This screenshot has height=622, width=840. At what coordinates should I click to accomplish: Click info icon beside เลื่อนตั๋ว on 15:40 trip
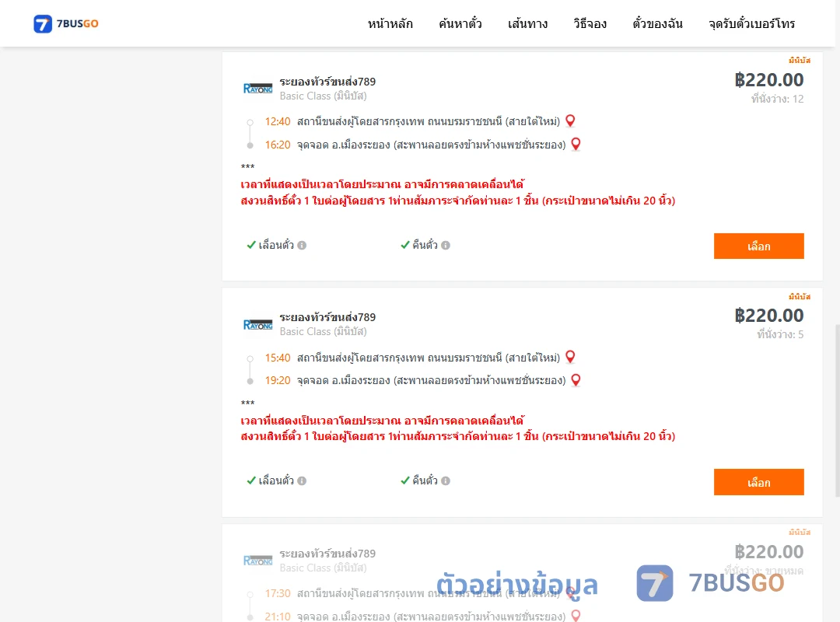(302, 481)
